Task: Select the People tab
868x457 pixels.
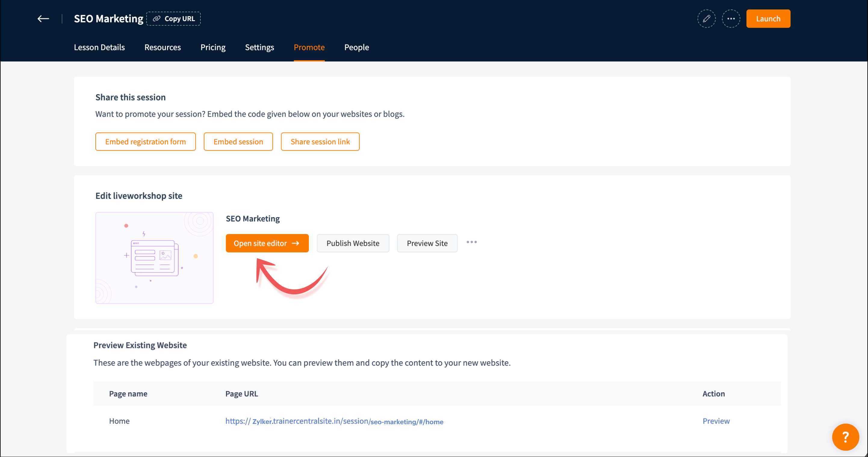Action: click(356, 48)
